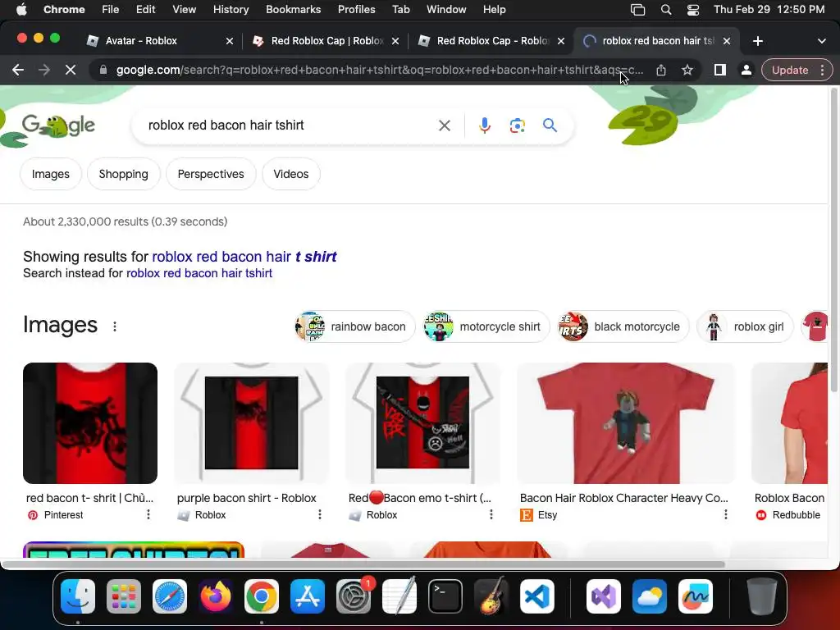Image resolution: width=840 pixels, height=630 pixels.
Task: Launch Firefox from the dock
Action: point(216,596)
